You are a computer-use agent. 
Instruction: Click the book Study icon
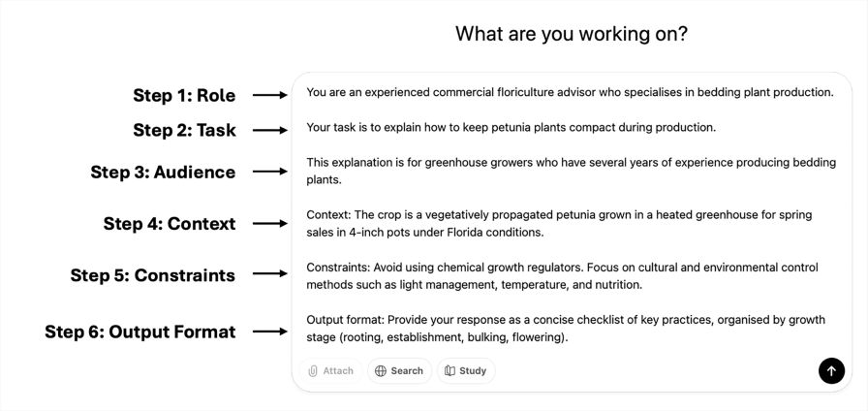449,370
